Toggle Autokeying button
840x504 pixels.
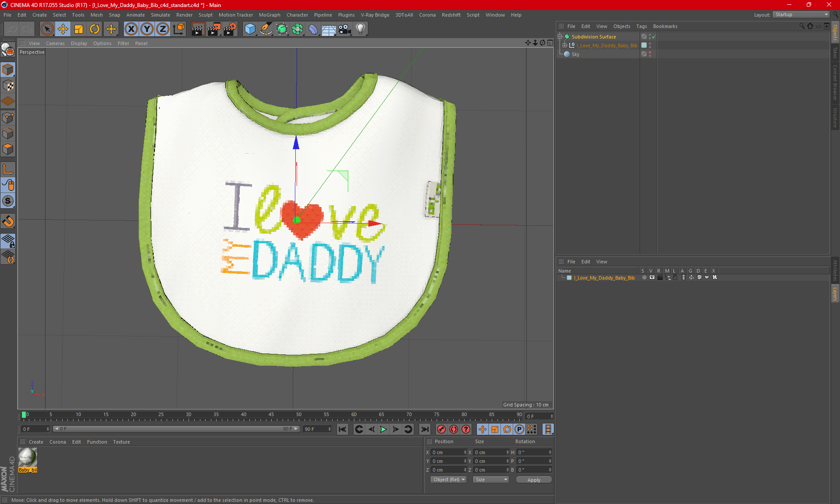pyautogui.click(x=454, y=429)
